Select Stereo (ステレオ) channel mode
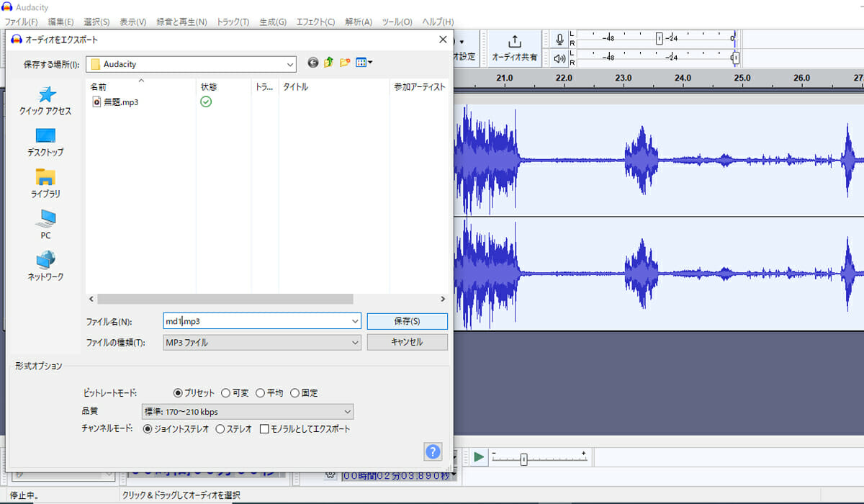This screenshot has height=504, width=864. [220, 429]
